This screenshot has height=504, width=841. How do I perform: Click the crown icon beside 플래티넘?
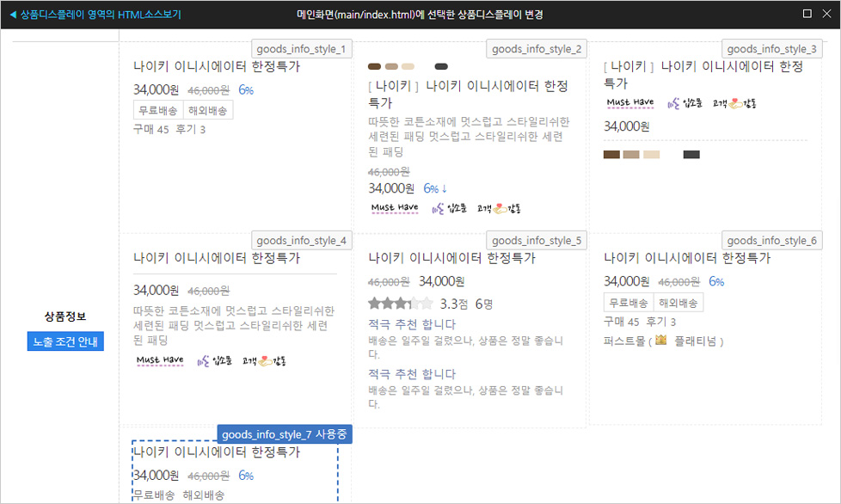click(660, 340)
